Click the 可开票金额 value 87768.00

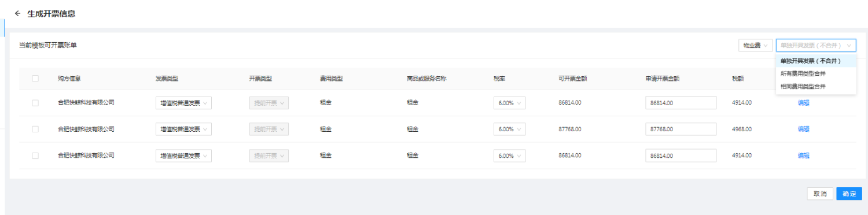[x=570, y=129]
